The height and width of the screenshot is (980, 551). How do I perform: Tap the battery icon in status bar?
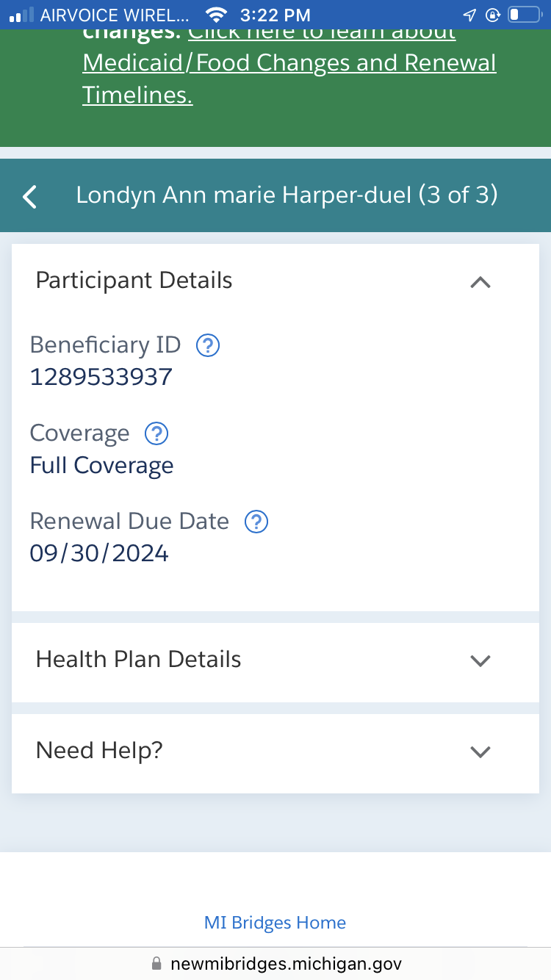[525, 14]
